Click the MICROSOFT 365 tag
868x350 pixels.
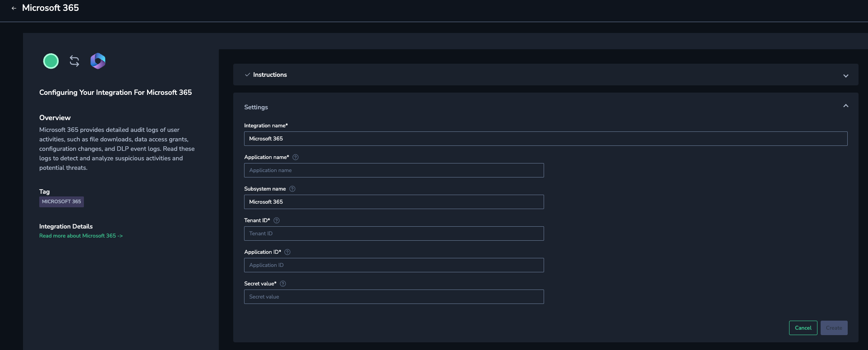click(61, 202)
